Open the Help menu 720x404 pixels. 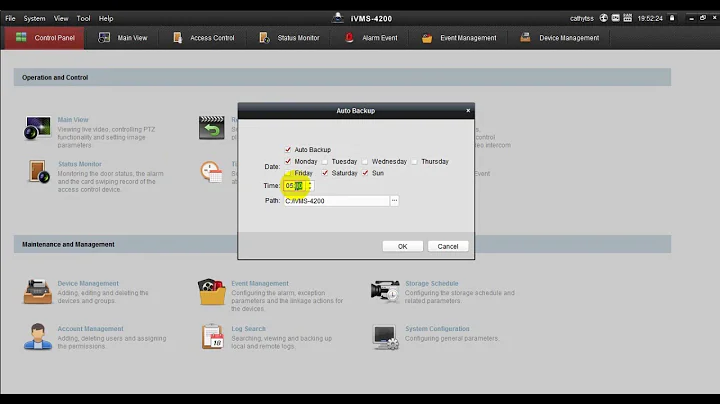tap(106, 18)
